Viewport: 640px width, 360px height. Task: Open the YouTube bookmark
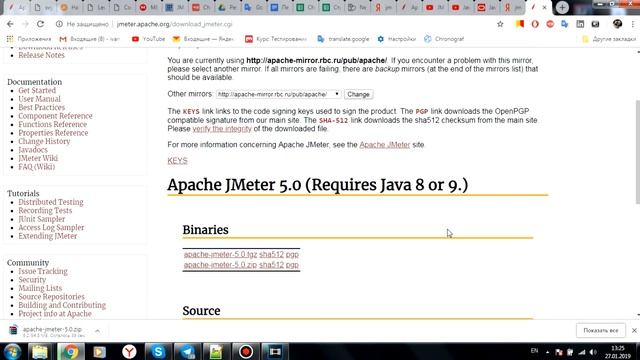tap(149, 39)
